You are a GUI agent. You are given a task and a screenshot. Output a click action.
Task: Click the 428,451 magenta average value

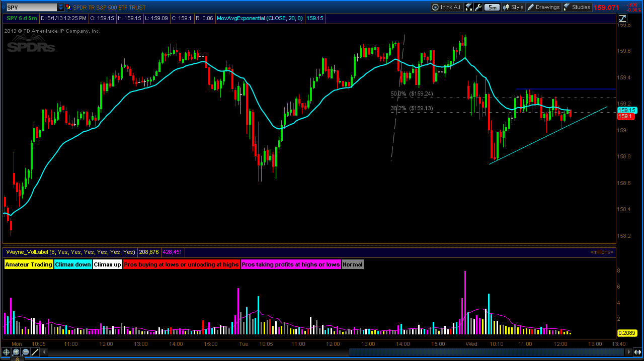pos(173,252)
